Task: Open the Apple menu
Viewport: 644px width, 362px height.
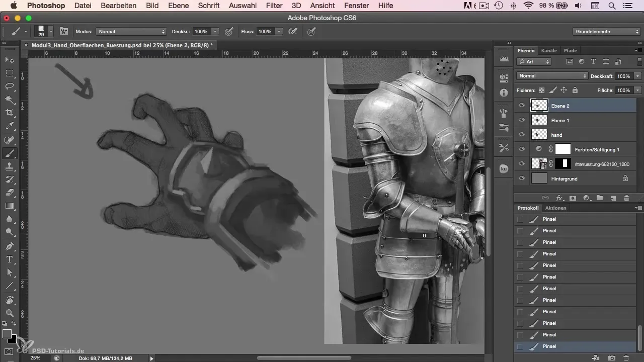Action: 13,6
